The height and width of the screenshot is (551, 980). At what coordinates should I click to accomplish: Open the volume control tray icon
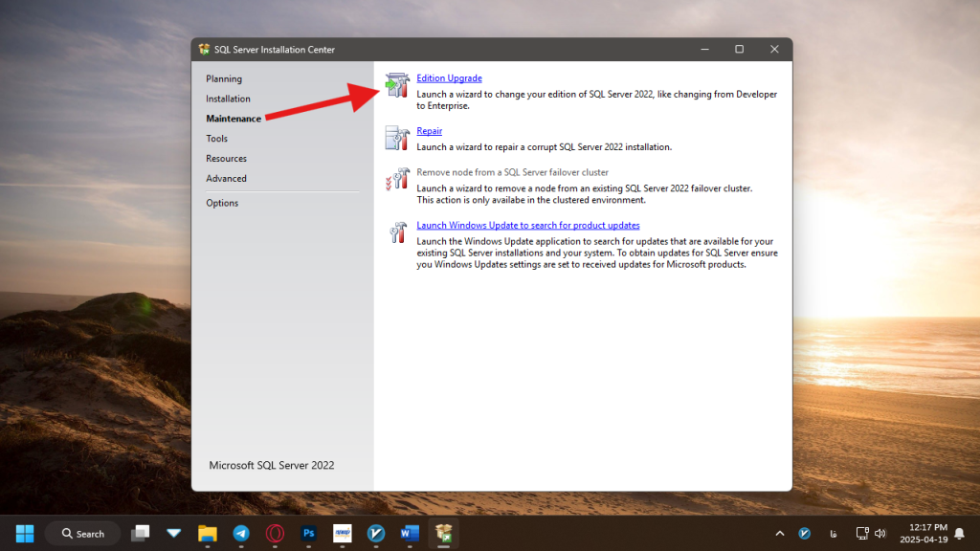(x=880, y=534)
